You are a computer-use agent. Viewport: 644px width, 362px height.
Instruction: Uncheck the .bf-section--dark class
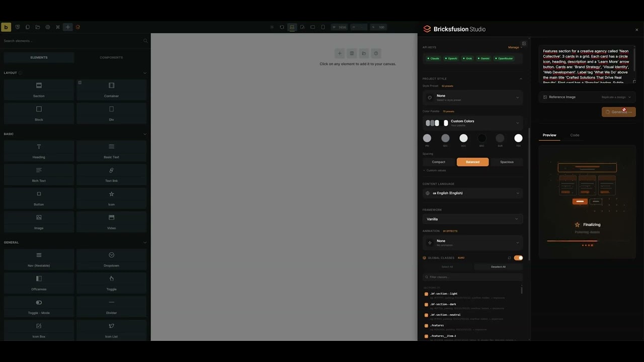tap(426, 305)
